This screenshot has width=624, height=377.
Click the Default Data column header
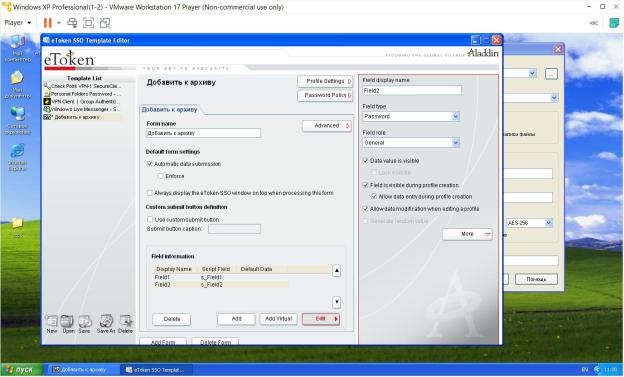256,269
